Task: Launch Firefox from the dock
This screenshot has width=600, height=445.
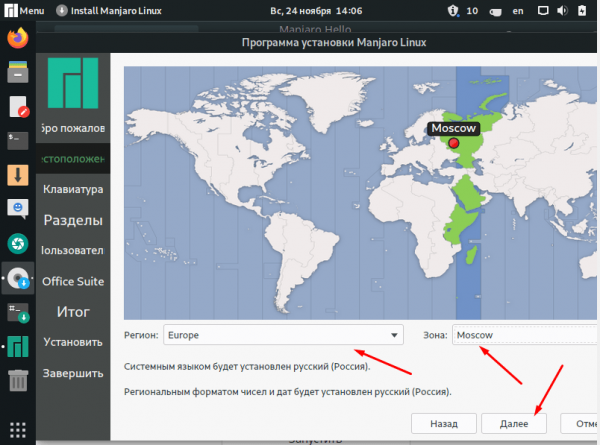Action: point(18,37)
